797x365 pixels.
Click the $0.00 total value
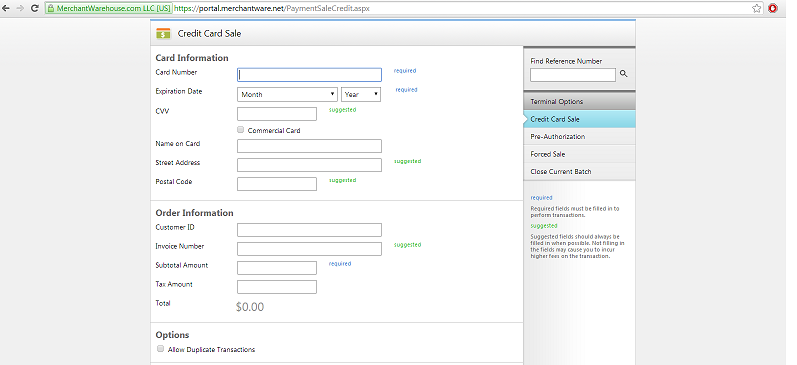coord(250,307)
